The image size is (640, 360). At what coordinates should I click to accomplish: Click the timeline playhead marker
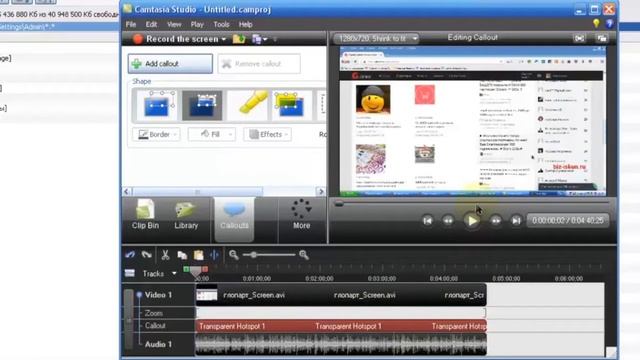tap(196, 270)
